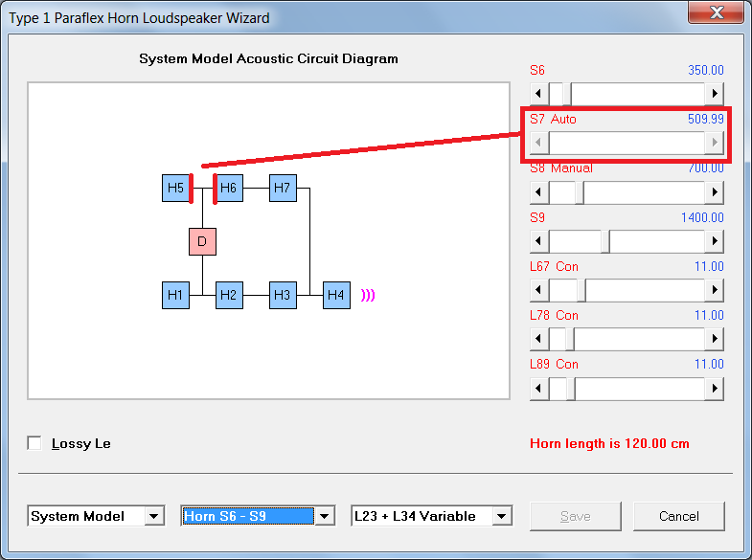Viewport: 752px width, 560px height.
Task: Click the L89 Con slider thumb
Action: click(571, 388)
